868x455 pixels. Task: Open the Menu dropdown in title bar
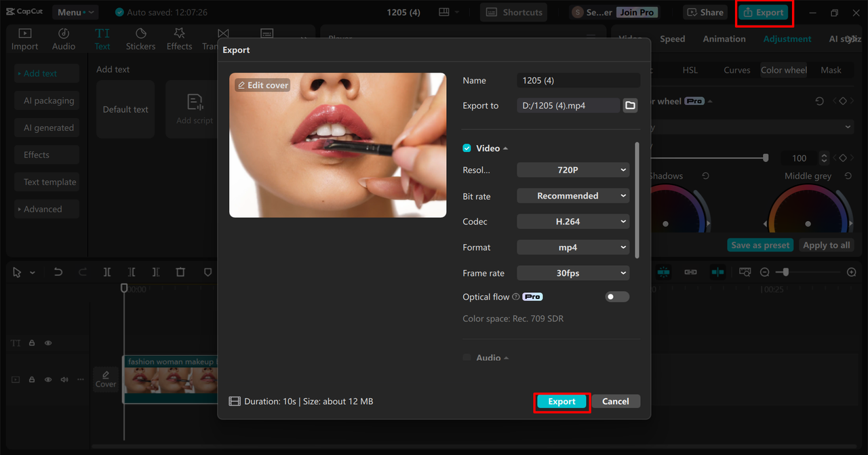pos(74,12)
